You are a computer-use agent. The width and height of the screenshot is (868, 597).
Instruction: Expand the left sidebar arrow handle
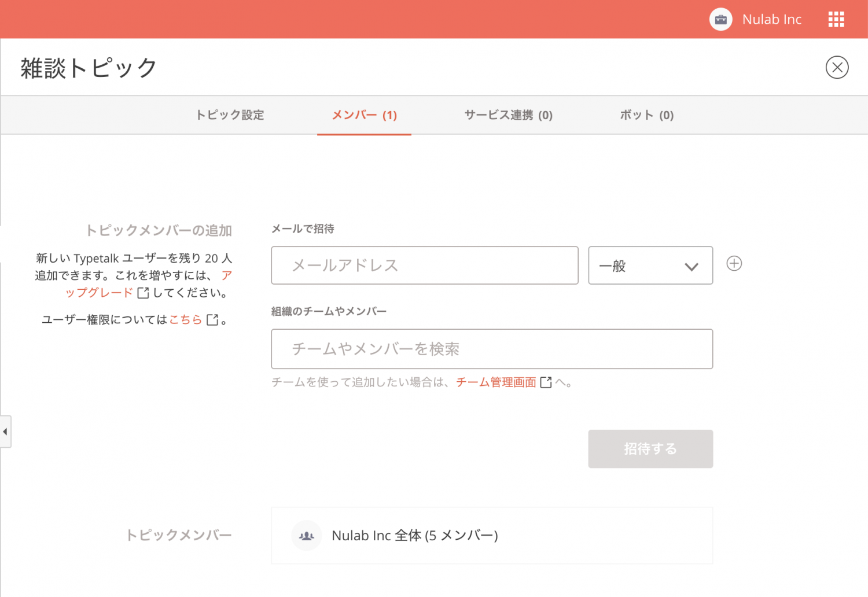(x=5, y=432)
